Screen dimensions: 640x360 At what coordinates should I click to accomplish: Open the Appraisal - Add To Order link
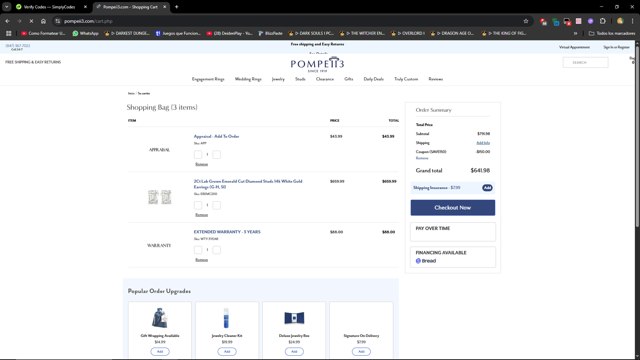tap(216, 136)
